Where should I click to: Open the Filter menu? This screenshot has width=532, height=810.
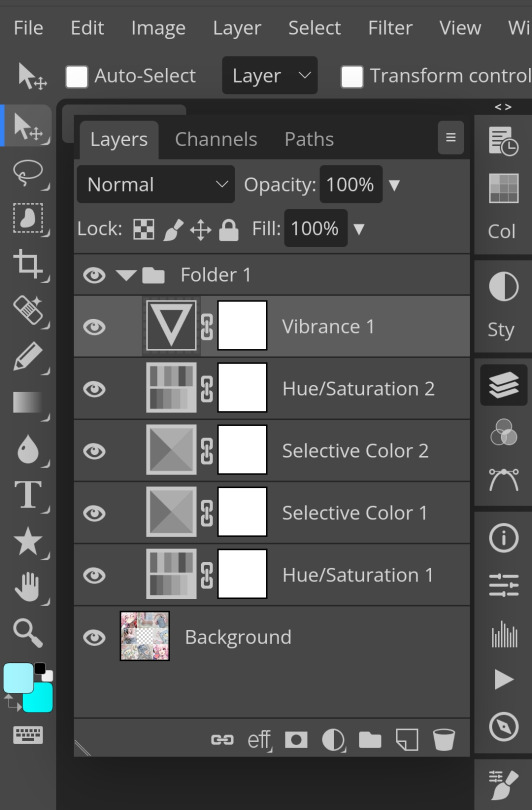pos(390,28)
